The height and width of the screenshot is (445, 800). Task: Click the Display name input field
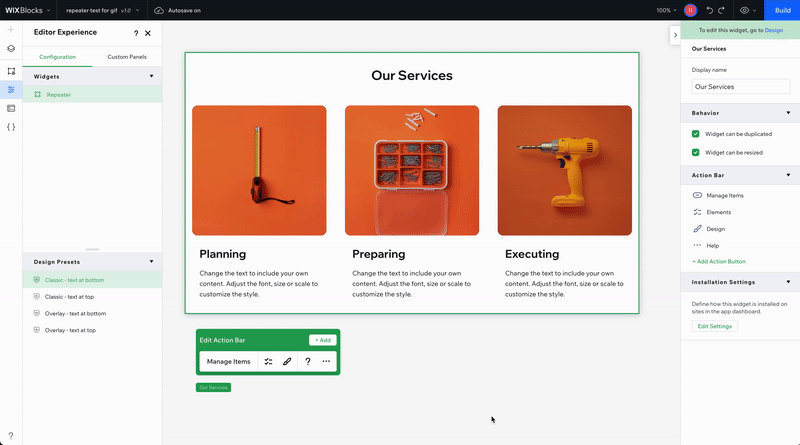741,87
